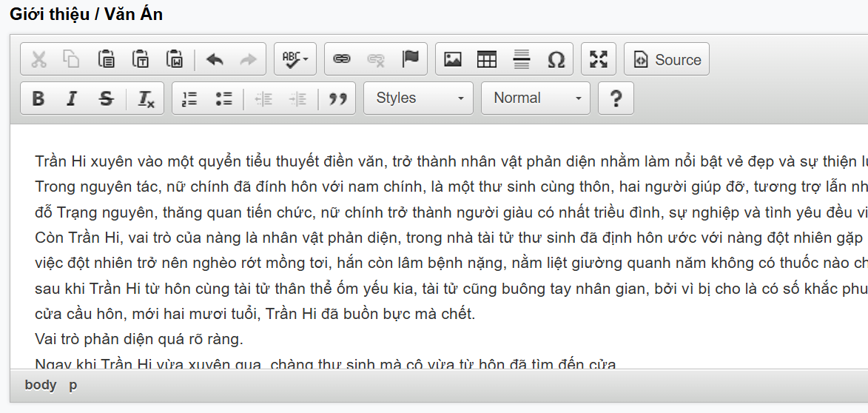Open the Normal paragraph format dropdown
The height and width of the screenshot is (413, 868).
click(536, 98)
